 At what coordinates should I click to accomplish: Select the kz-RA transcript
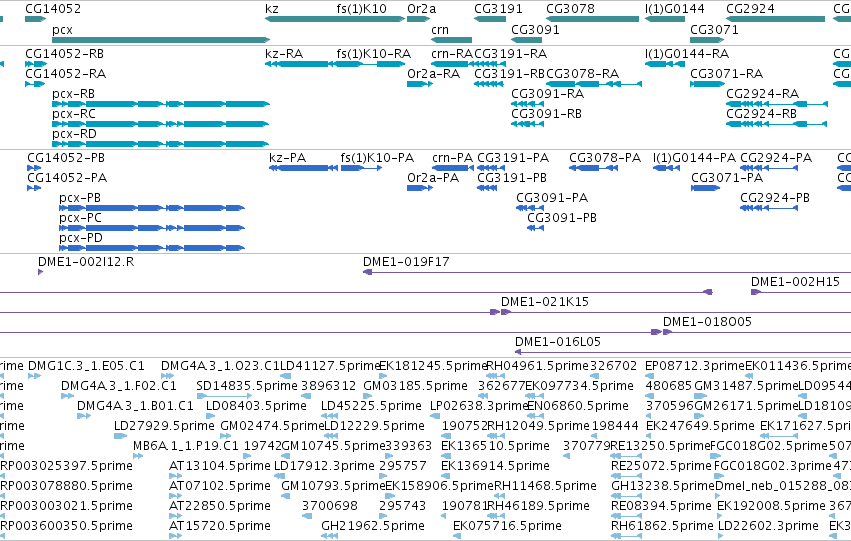point(300,64)
